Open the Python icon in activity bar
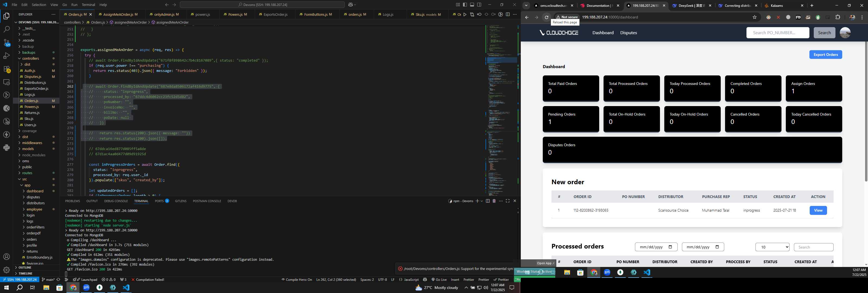 (x=7, y=148)
